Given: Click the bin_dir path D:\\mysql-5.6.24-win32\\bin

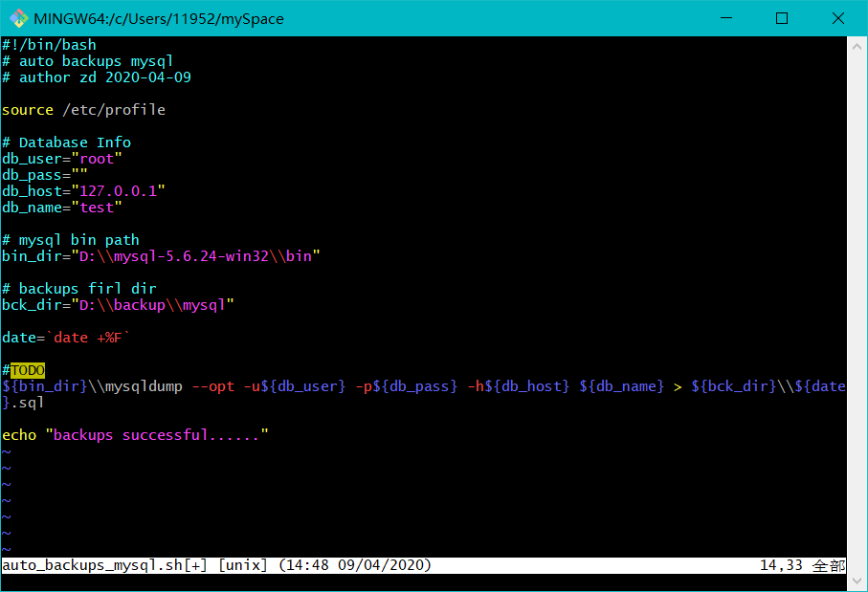Looking at the screenshot, I should 195,256.
